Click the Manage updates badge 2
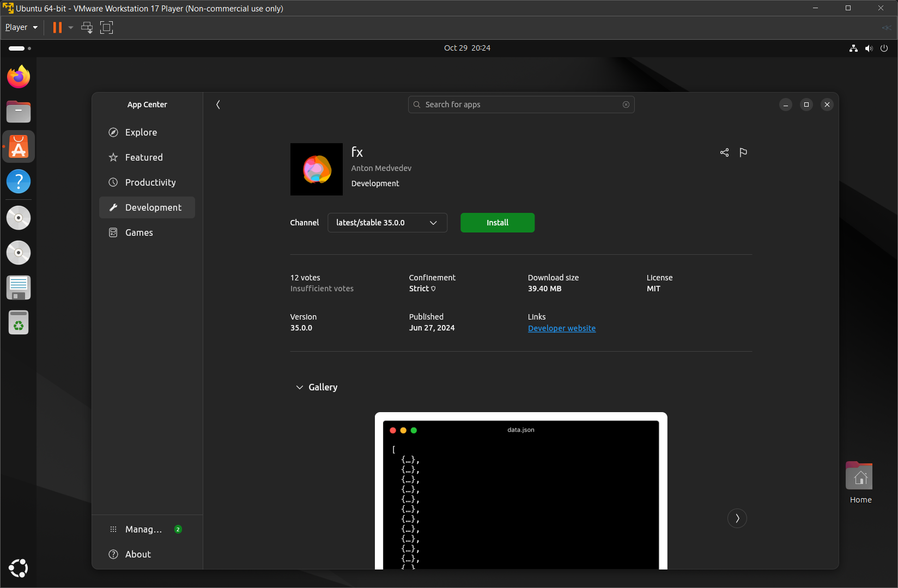898x588 pixels. pos(178,529)
